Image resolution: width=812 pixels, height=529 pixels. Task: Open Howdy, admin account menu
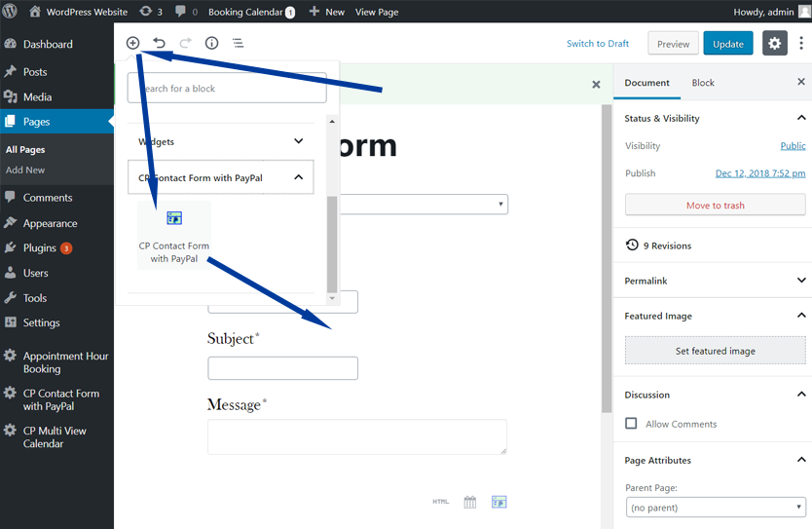click(772, 12)
